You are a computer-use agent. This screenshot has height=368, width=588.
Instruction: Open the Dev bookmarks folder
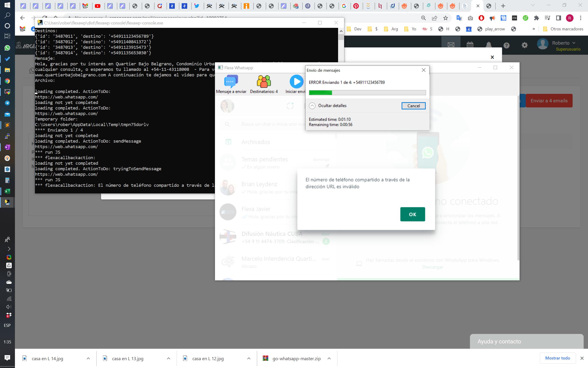click(x=354, y=29)
